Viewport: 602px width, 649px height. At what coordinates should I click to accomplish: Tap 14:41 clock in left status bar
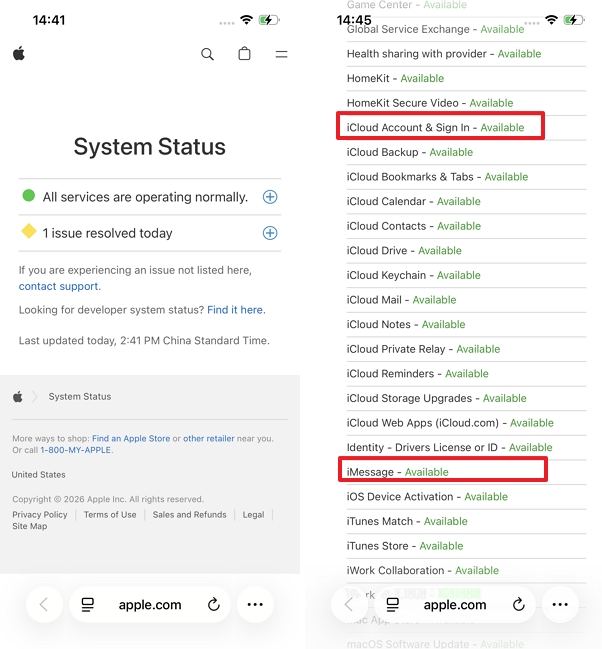click(49, 20)
